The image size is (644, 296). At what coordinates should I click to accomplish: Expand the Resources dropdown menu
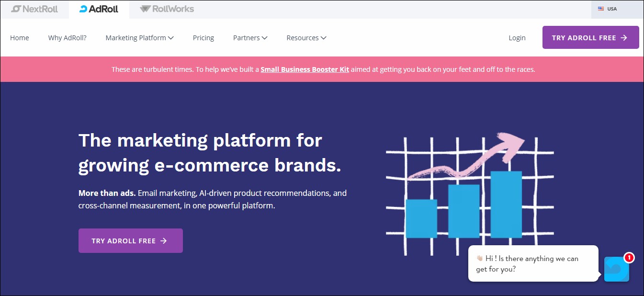point(306,38)
